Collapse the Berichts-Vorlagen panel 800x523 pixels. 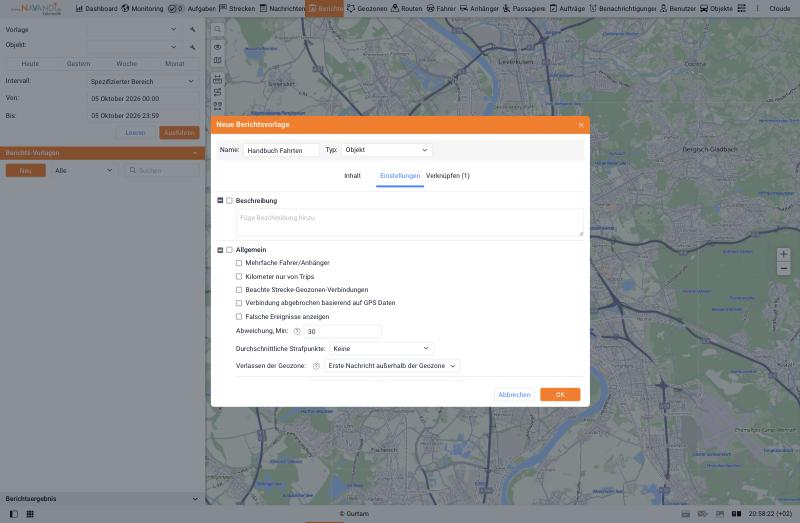(195, 153)
